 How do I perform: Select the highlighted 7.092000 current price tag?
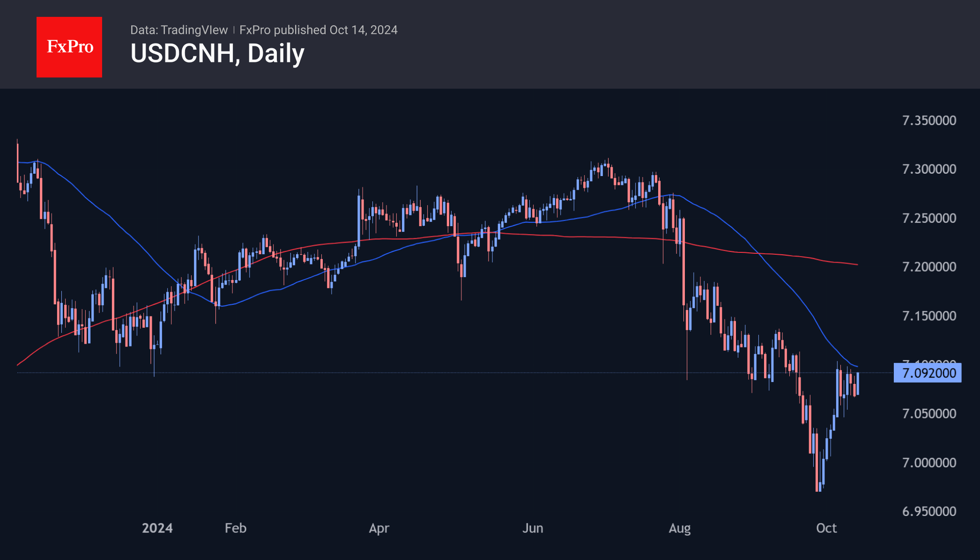pyautogui.click(x=928, y=373)
